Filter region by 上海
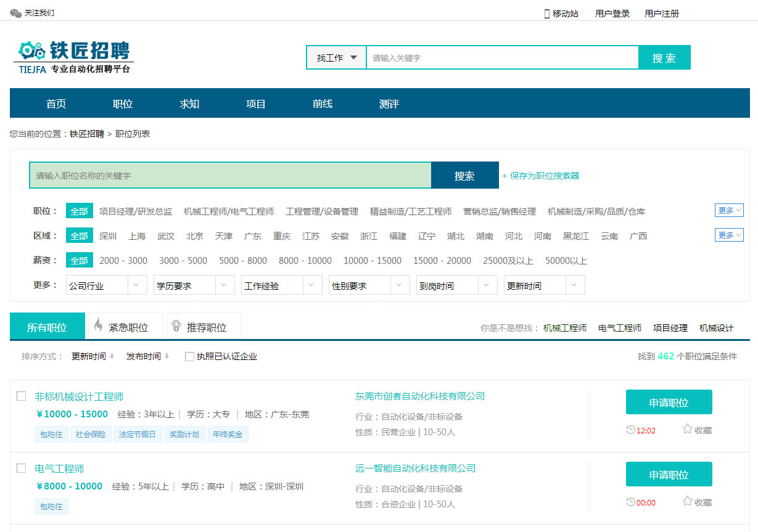Viewport: 758px width, 532px height. tap(137, 235)
